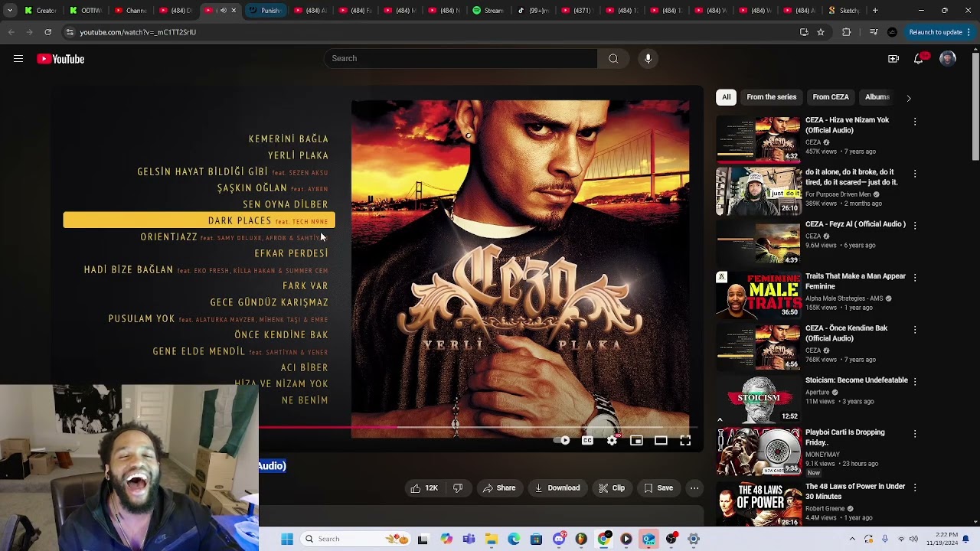Image resolution: width=980 pixels, height=551 pixels.
Task: Open options for Hiza ve Nizam Yok video
Action: [x=914, y=122]
